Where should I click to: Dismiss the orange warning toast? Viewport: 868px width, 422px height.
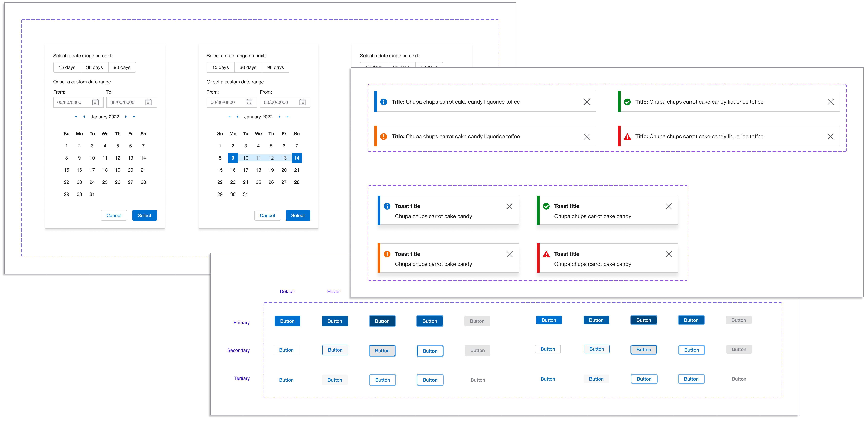(509, 254)
